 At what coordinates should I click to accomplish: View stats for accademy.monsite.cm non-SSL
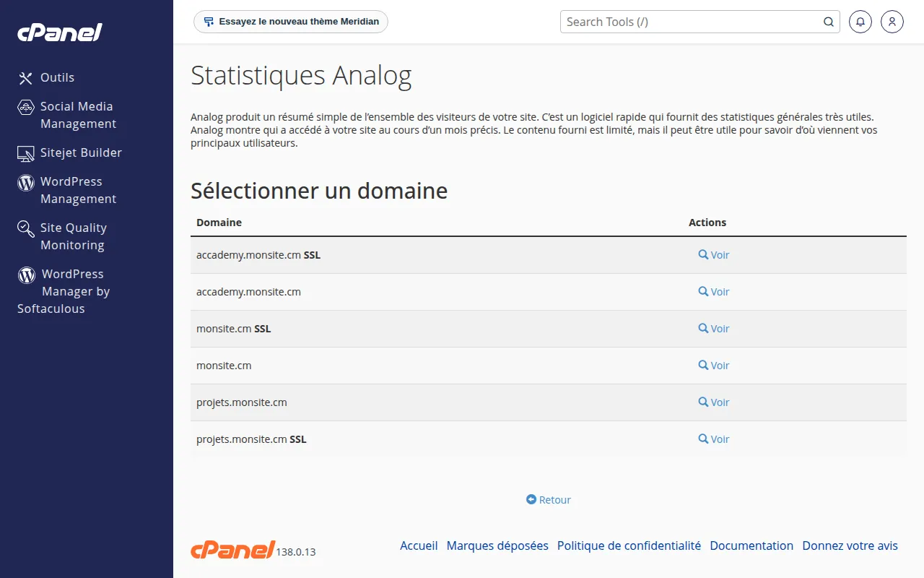tap(714, 292)
